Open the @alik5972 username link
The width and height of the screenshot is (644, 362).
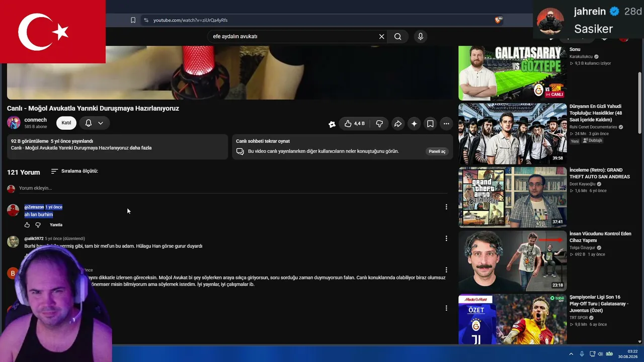click(34, 239)
